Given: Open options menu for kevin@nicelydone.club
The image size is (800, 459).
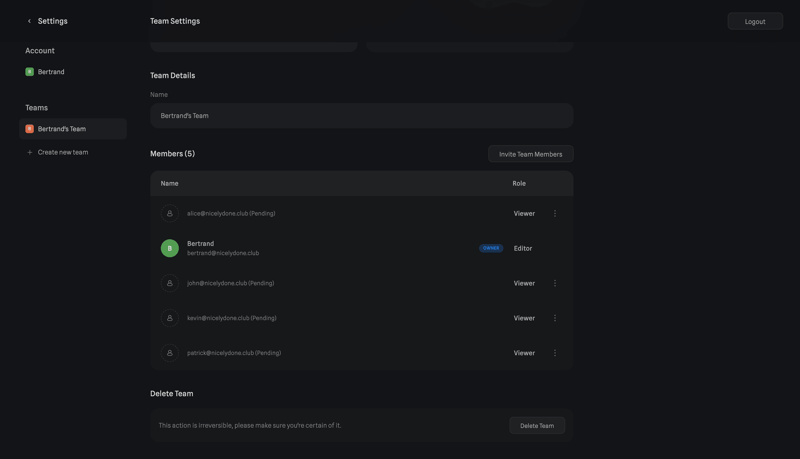Looking at the screenshot, I should click(x=555, y=318).
